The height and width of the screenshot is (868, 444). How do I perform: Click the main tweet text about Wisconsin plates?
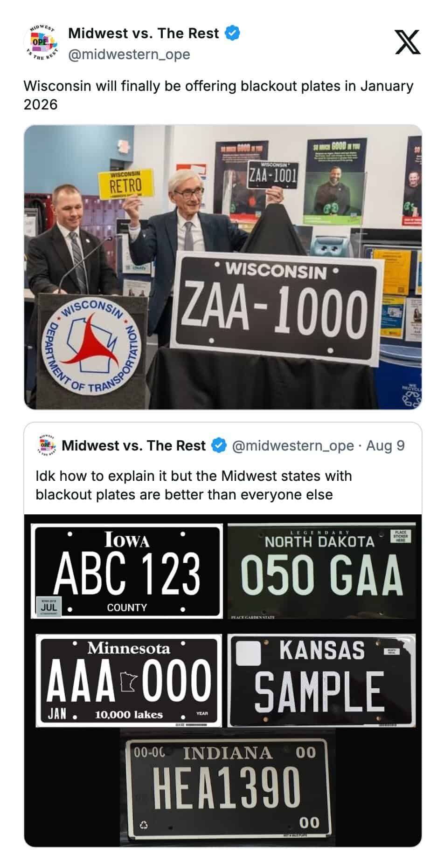(218, 95)
